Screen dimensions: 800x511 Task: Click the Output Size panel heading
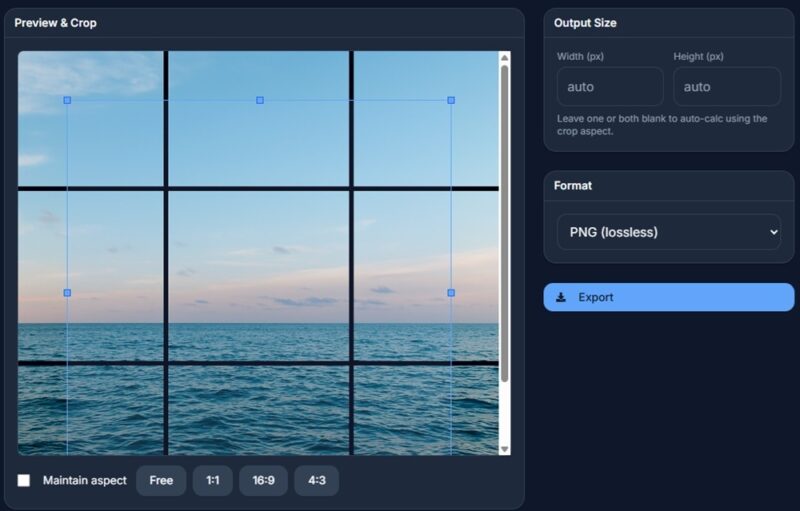(x=585, y=23)
